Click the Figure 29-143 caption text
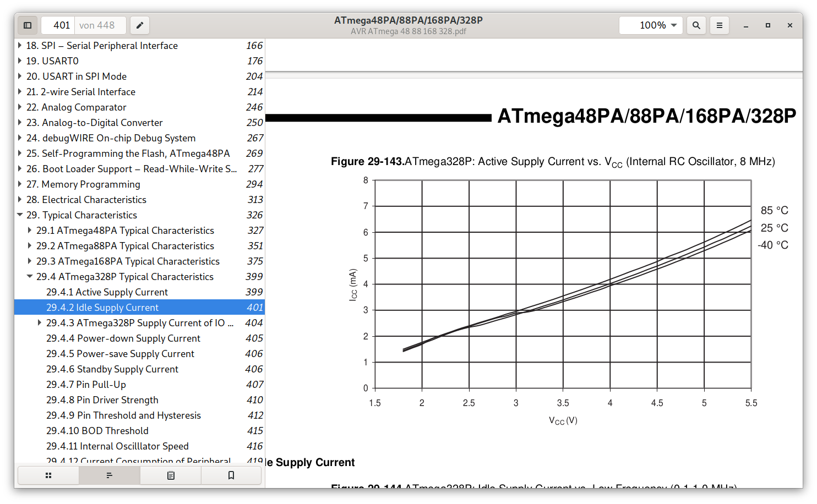The width and height of the screenshot is (817, 504). [x=553, y=162]
